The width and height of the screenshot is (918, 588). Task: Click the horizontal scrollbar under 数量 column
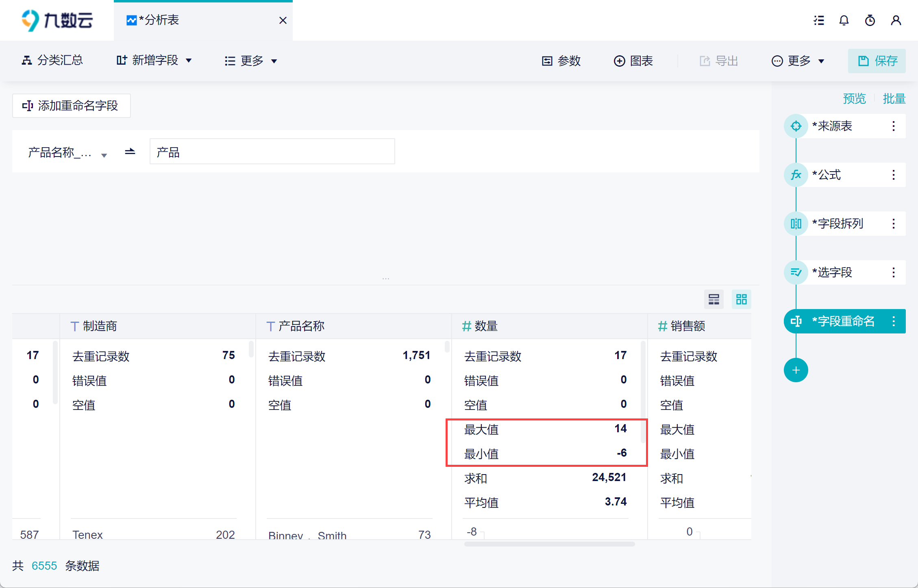pos(549,544)
